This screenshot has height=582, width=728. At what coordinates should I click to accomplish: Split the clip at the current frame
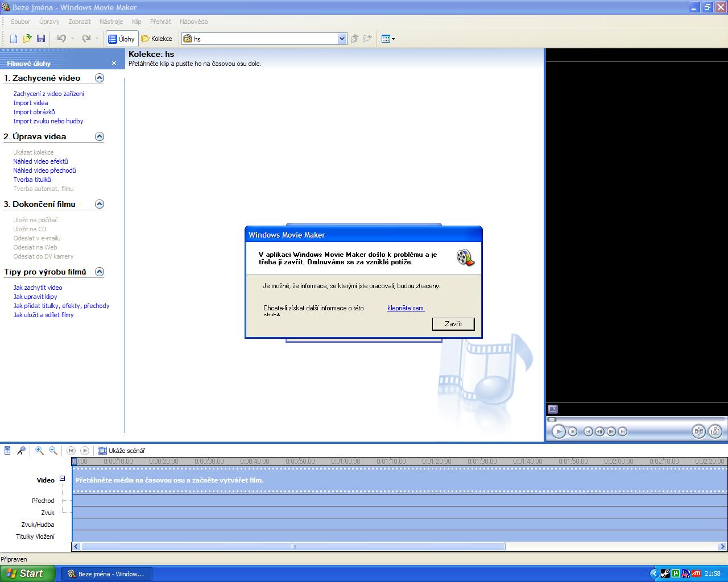tap(698, 431)
